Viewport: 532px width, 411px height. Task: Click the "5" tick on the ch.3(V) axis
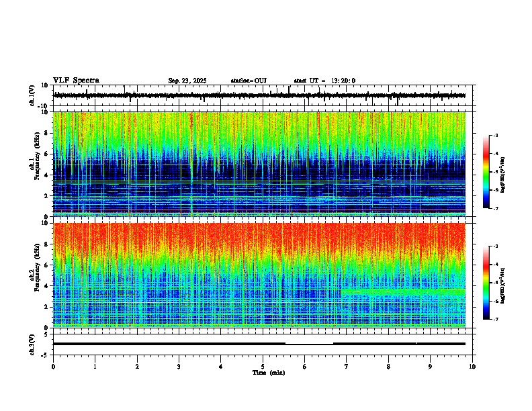pos(47,334)
